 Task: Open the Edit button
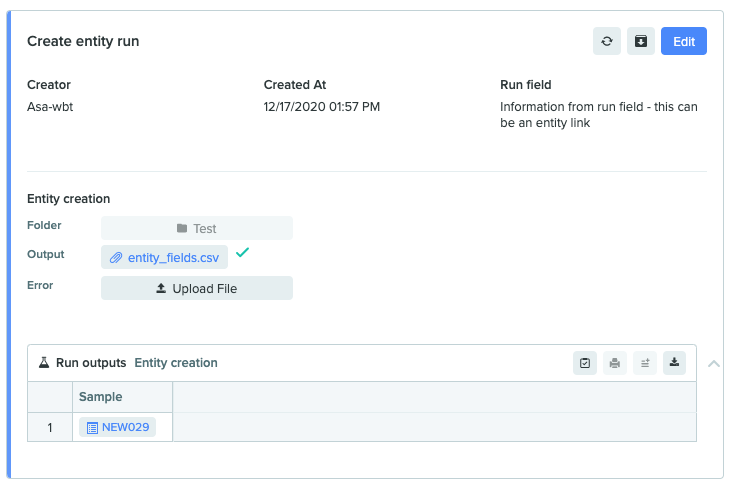[683, 41]
